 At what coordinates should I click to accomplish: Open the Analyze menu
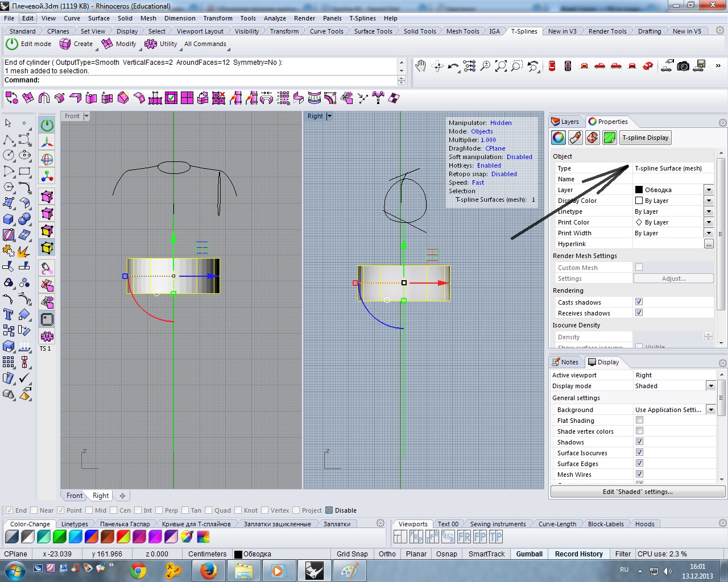274,18
